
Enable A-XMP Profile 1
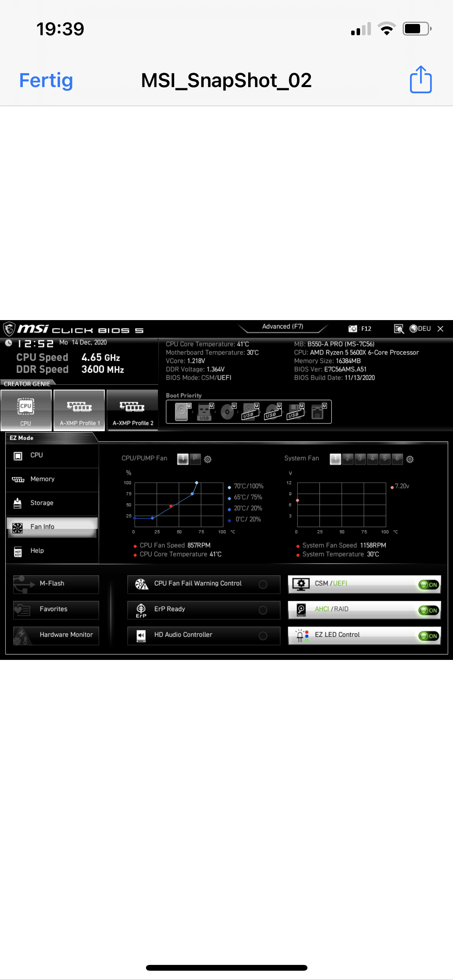coord(79,410)
